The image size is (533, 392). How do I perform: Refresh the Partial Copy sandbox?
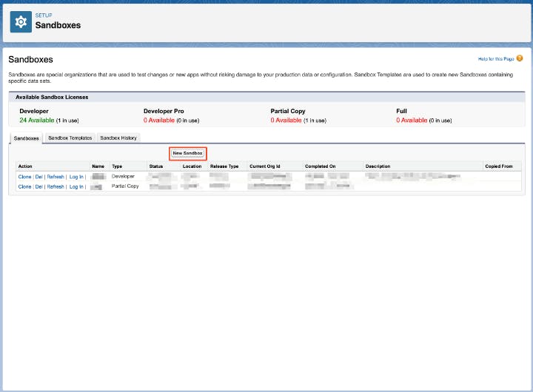point(56,186)
